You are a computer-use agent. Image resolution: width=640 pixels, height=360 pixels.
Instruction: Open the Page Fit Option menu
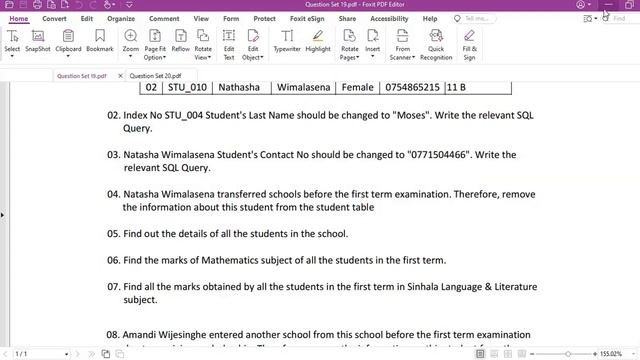155,45
